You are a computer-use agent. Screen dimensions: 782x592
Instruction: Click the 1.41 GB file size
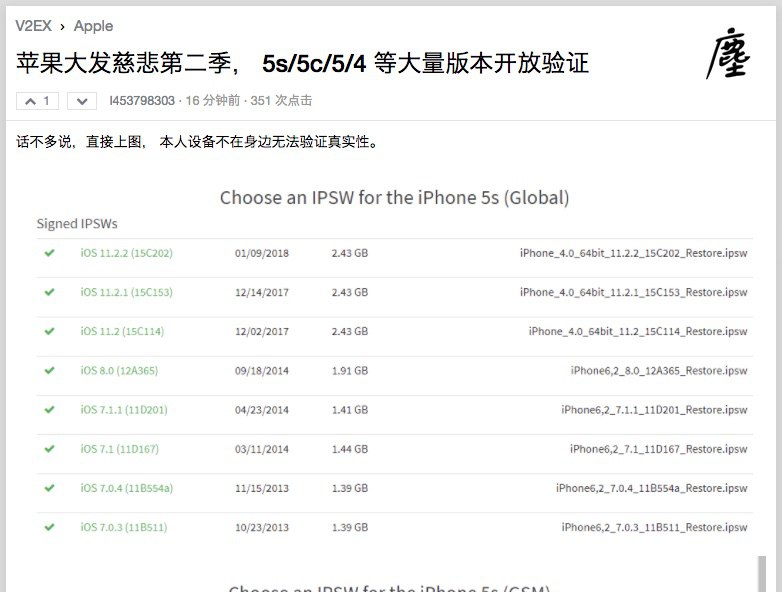point(350,410)
